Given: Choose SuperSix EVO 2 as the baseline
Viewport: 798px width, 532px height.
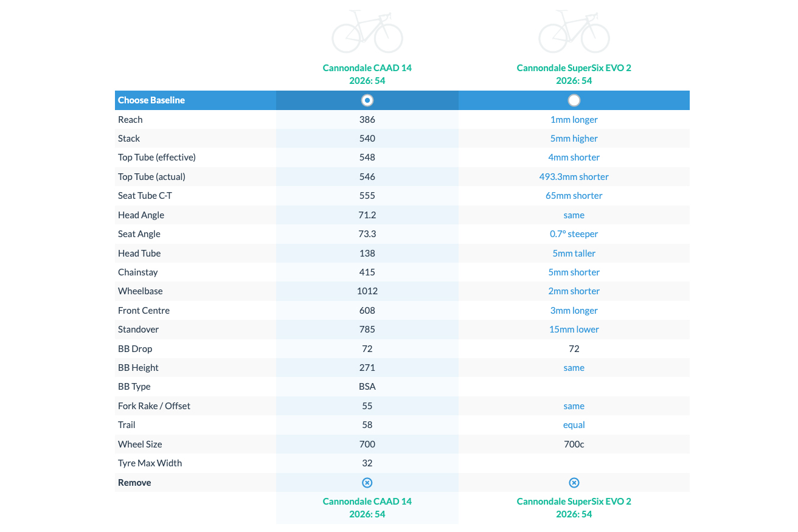Looking at the screenshot, I should coord(574,100).
